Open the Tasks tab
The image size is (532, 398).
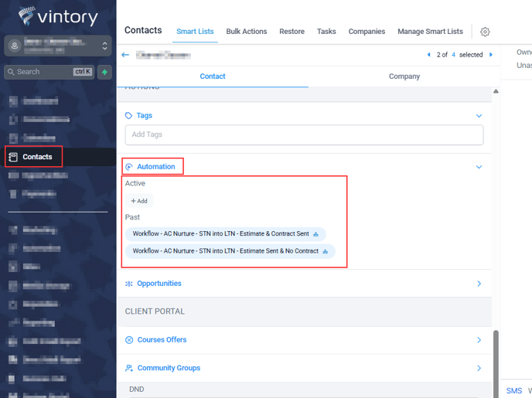coord(326,32)
